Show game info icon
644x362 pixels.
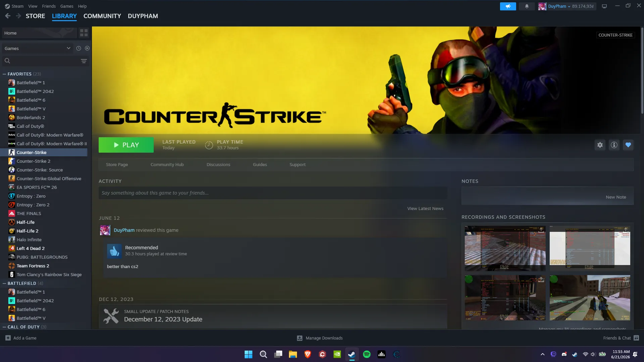(x=614, y=145)
